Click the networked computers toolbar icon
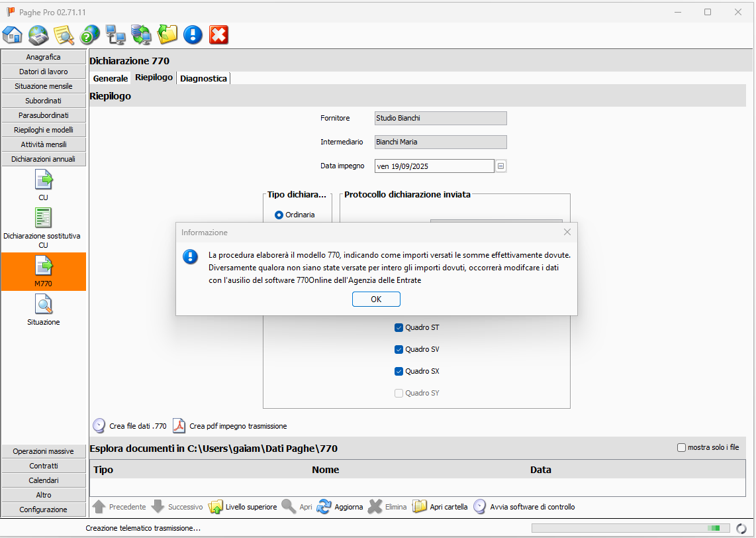 click(x=115, y=34)
